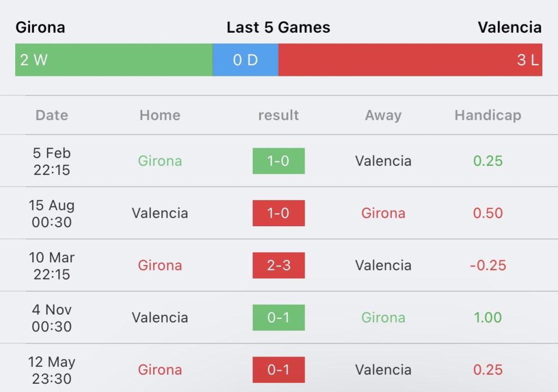Click the green 1-0 result badge
Screen dimensions: 558x392
[278, 161]
